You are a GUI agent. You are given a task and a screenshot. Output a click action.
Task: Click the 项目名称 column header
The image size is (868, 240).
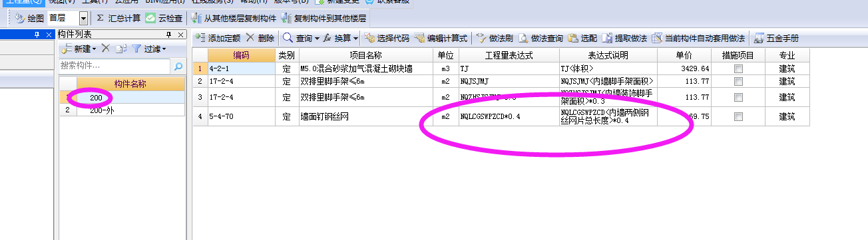pyautogui.click(x=366, y=55)
